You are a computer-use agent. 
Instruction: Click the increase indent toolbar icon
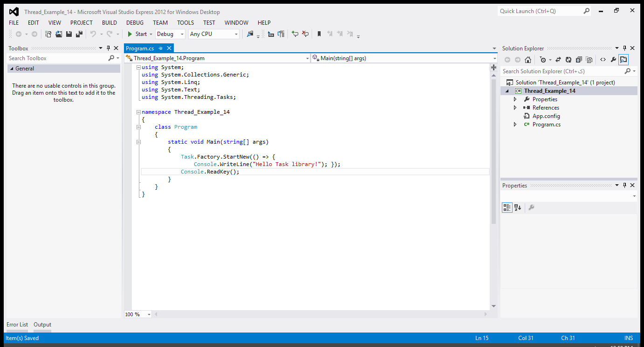[x=281, y=34]
